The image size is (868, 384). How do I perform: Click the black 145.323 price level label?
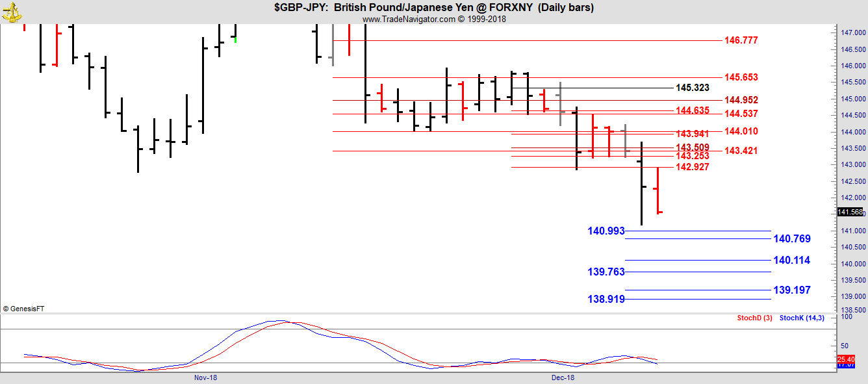click(x=692, y=88)
